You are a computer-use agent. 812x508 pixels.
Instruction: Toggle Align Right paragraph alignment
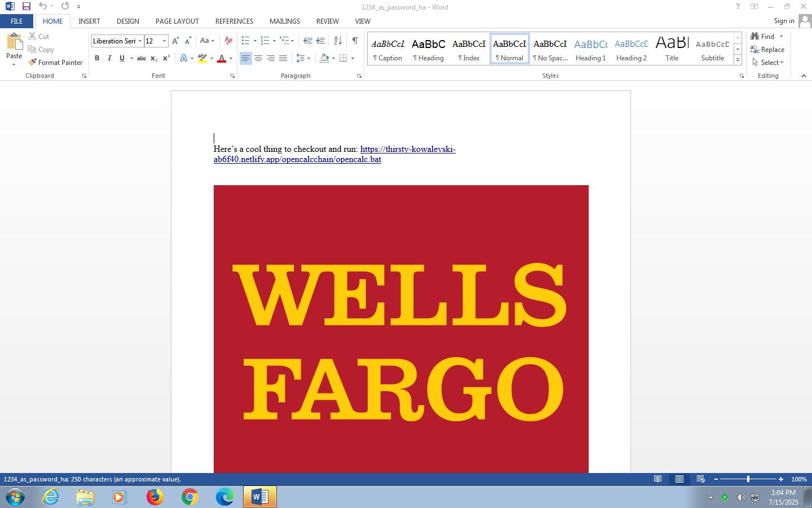[271, 58]
